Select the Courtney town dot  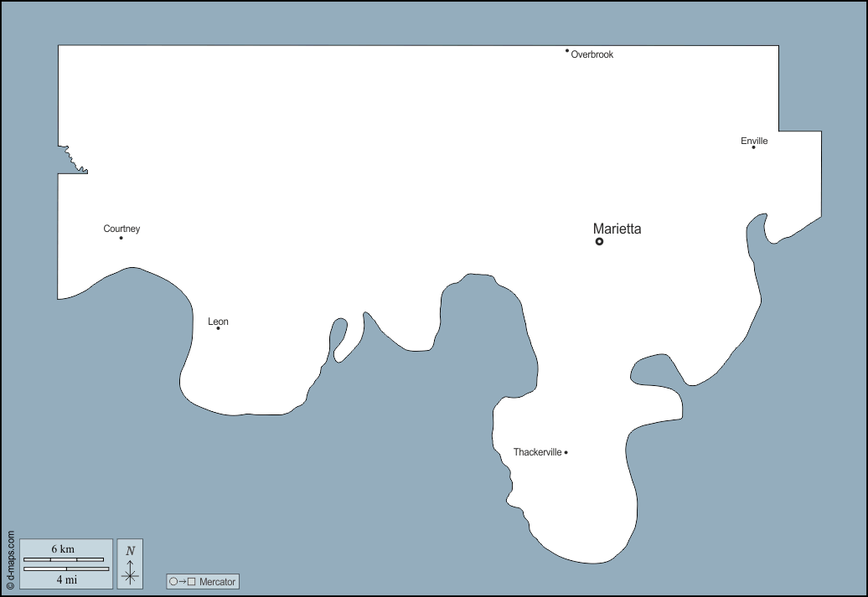point(121,238)
